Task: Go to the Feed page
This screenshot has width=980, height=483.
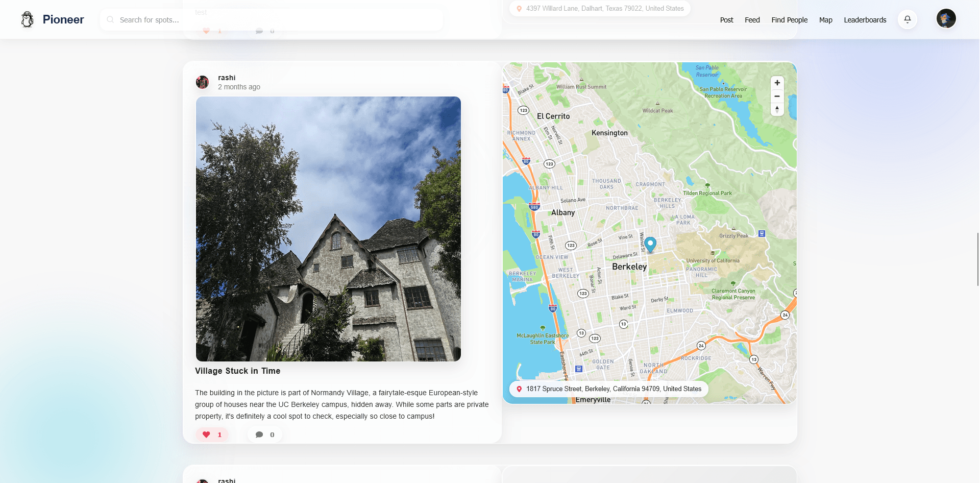Action: click(x=752, y=20)
